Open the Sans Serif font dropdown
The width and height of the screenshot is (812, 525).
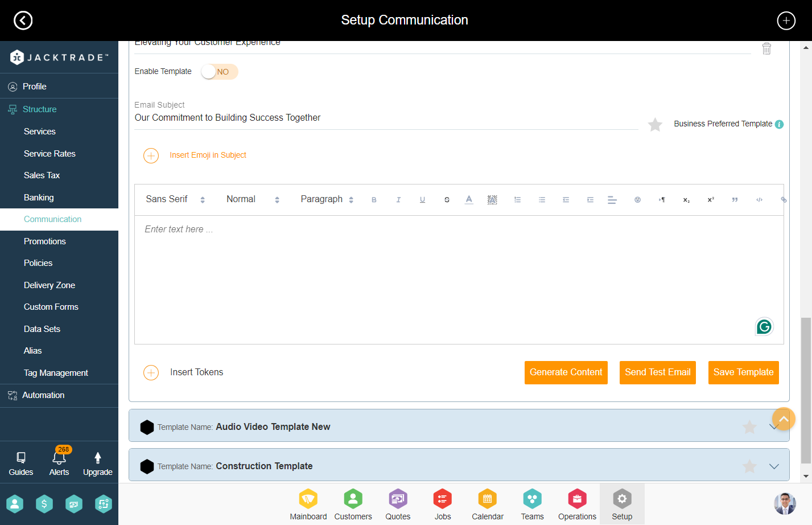point(175,199)
